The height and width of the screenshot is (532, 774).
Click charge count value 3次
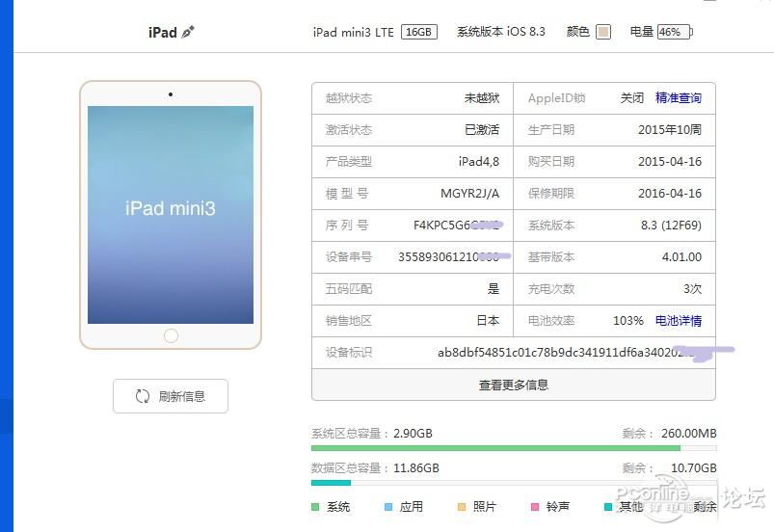pyautogui.click(x=693, y=289)
